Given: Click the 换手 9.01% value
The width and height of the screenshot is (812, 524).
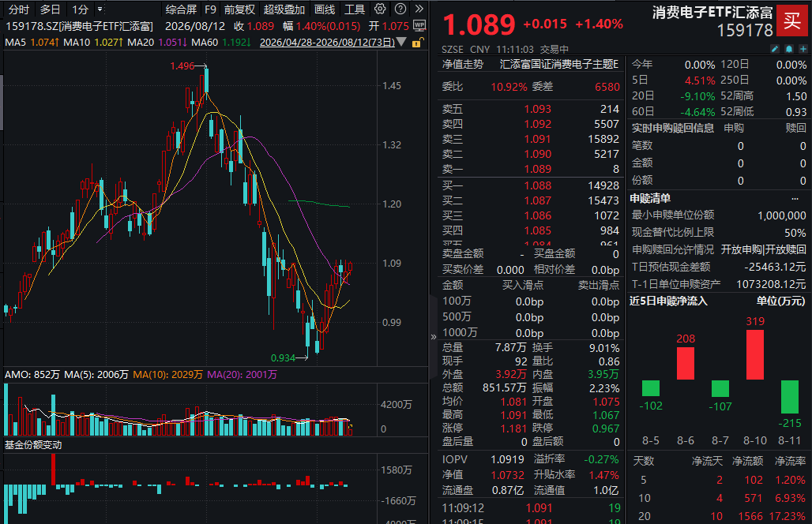Looking at the screenshot, I should [x=604, y=348].
